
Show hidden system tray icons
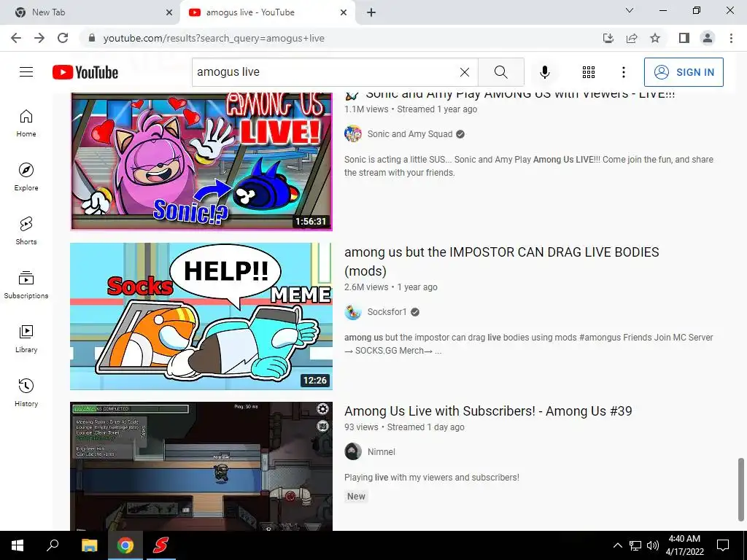click(x=617, y=545)
